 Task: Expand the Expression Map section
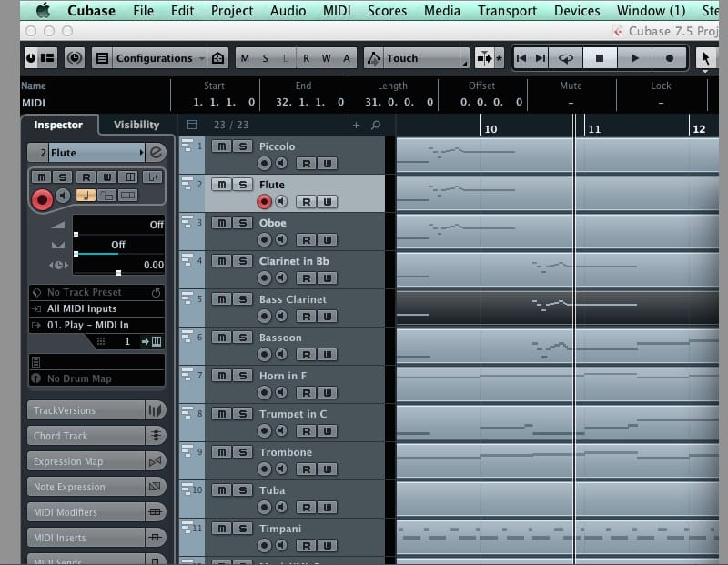86,461
